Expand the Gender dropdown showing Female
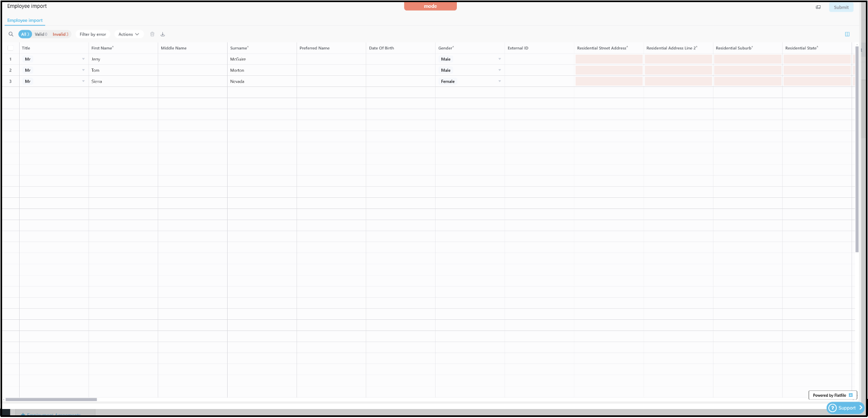Viewport: 868px width, 418px height. pos(499,82)
